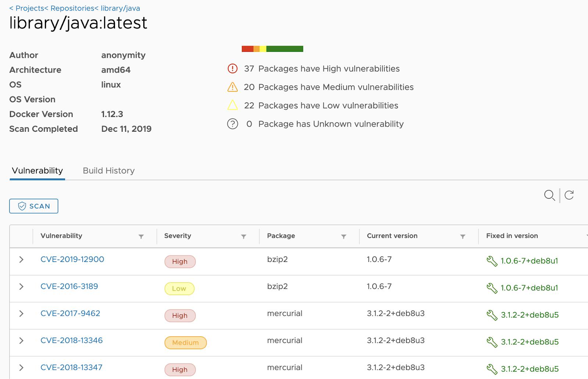Click the refresh vulnerability list icon
588x379 pixels.
[569, 195]
